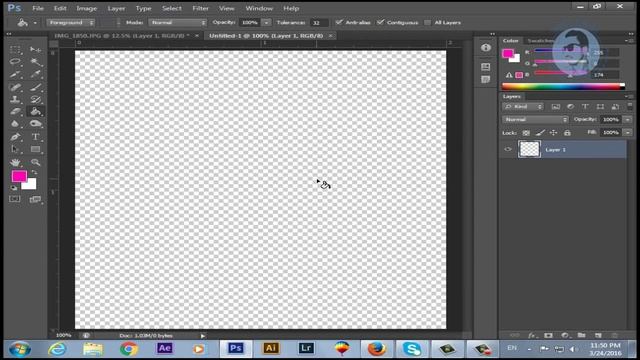Open the Foreground fill source dropdown

[x=71, y=22]
